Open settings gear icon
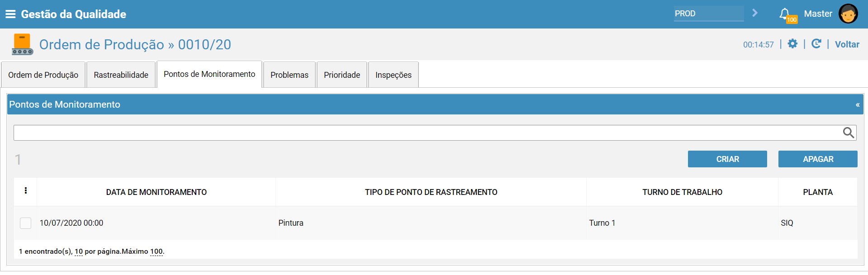The height and width of the screenshot is (275, 868). pos(792,44)
